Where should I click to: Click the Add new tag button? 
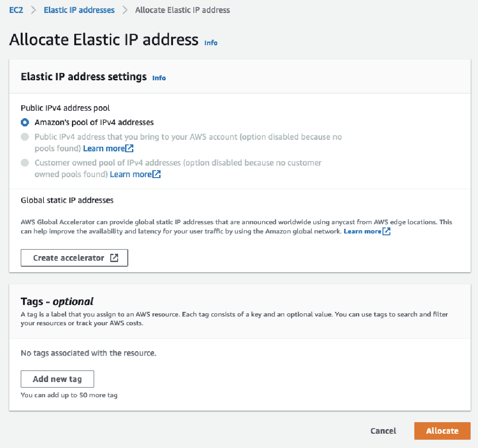click(x=57, y=379)
